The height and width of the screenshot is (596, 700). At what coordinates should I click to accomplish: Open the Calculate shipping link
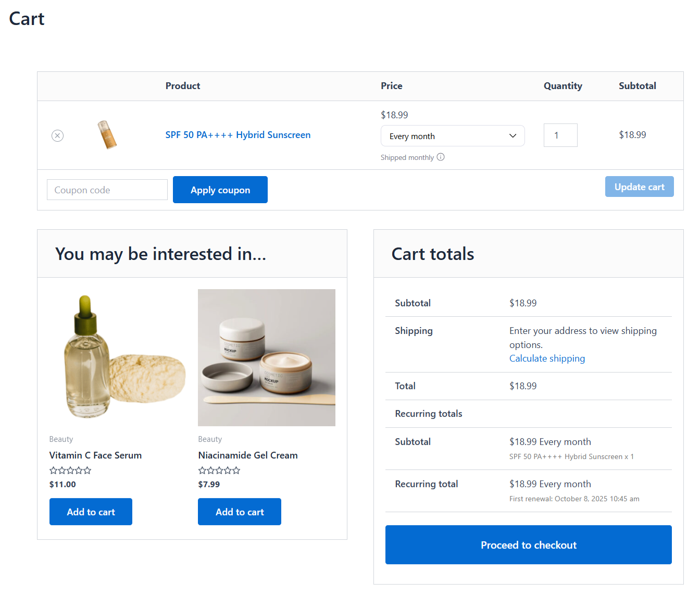547,358
